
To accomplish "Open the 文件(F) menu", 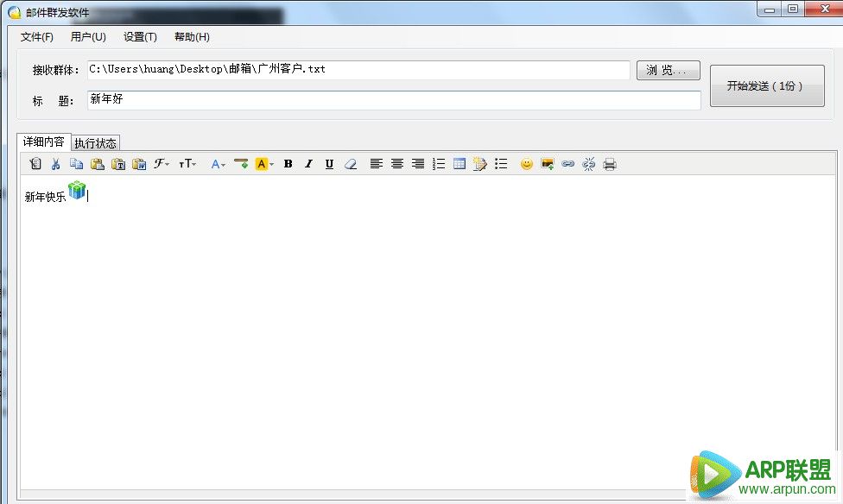I will [x=36, y=36].
